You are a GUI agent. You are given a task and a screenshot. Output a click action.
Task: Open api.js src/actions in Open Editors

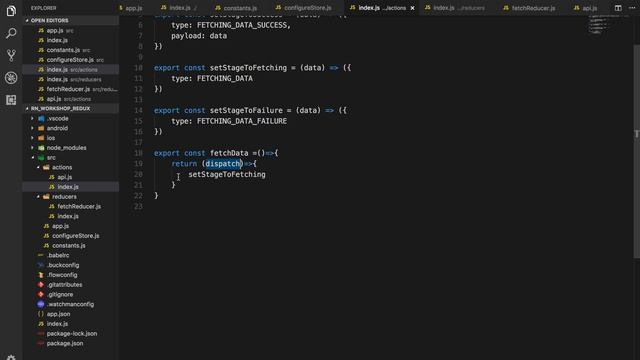[71, 99]
